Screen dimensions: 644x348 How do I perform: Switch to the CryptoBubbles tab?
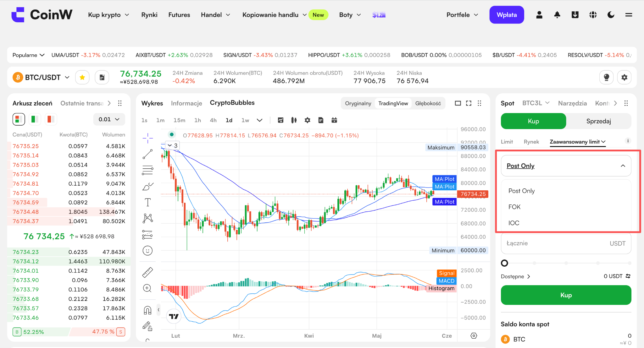coord(232,103)
